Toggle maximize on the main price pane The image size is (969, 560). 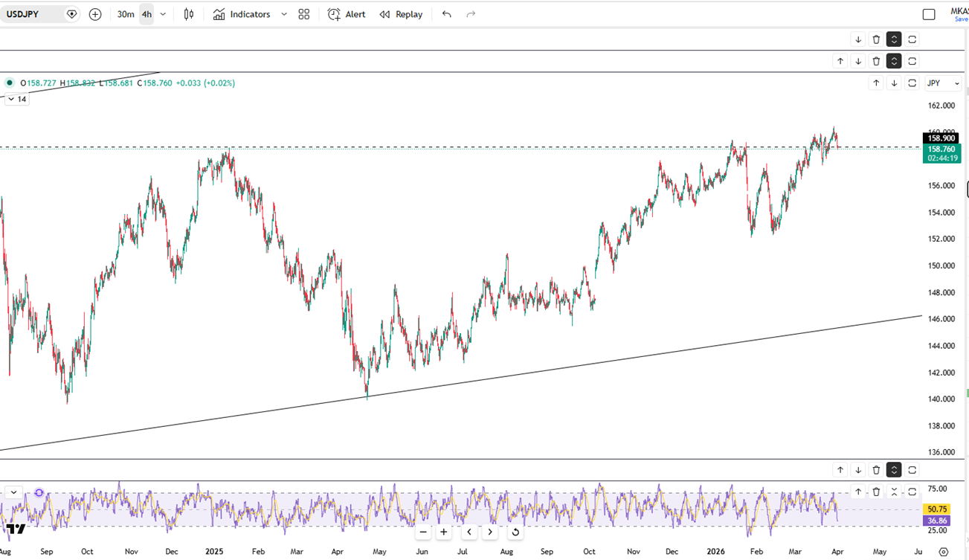coord(912,83)
